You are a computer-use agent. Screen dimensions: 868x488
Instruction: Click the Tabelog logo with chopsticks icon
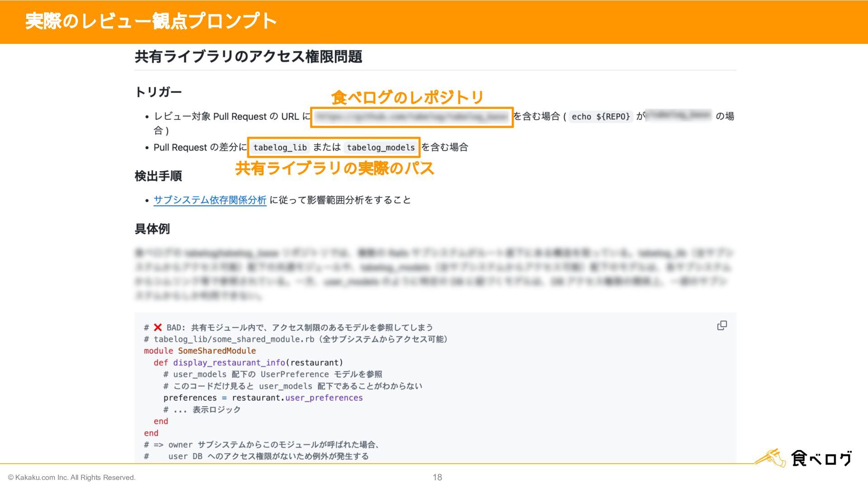pos(804,458)
